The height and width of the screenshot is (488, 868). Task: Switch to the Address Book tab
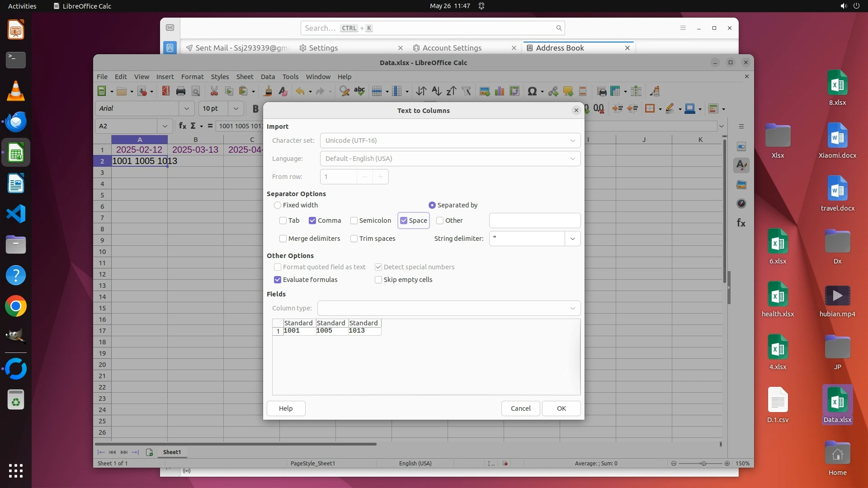(x=559, y=48)
